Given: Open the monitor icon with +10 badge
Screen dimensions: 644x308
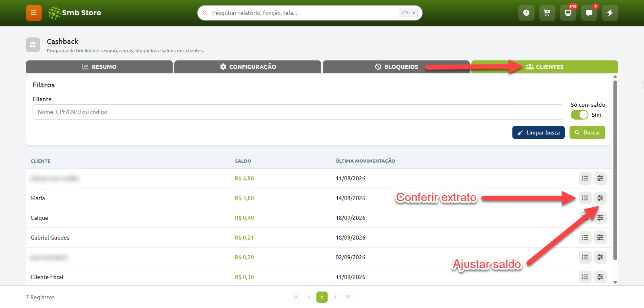Looking at the screenshot, I should pyautogui.click(x=568, y=13).
